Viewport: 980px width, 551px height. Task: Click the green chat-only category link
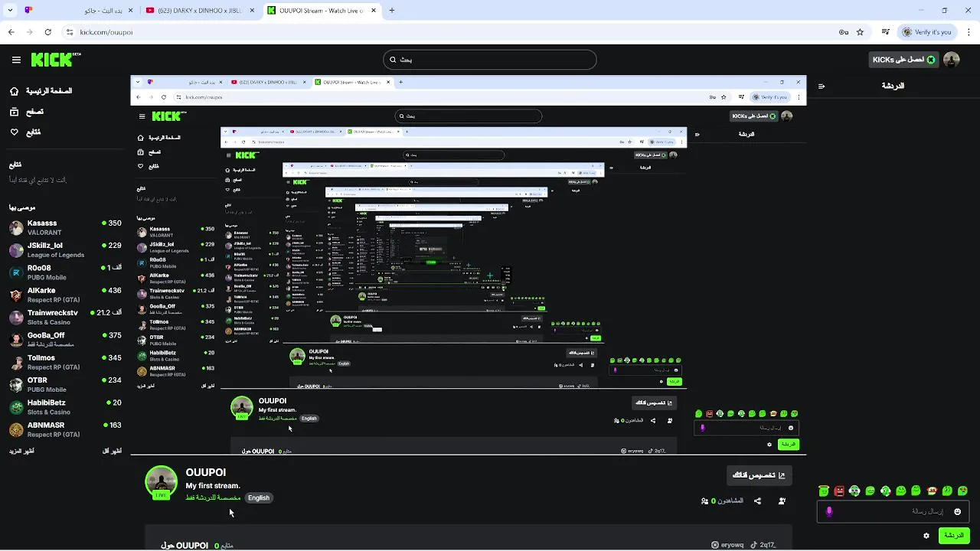click(213, 497)
